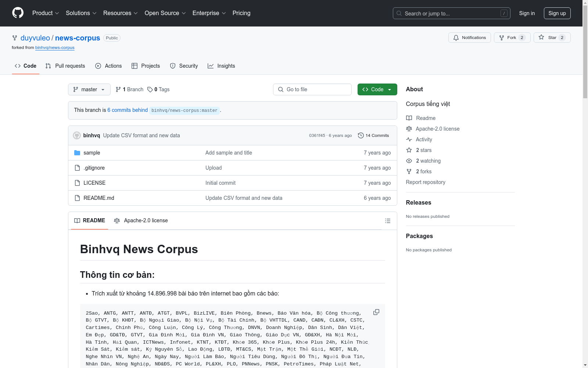The width and height of the screenshot is (588, 368).
Task: Open the README outline list icon
Action: 387,221
